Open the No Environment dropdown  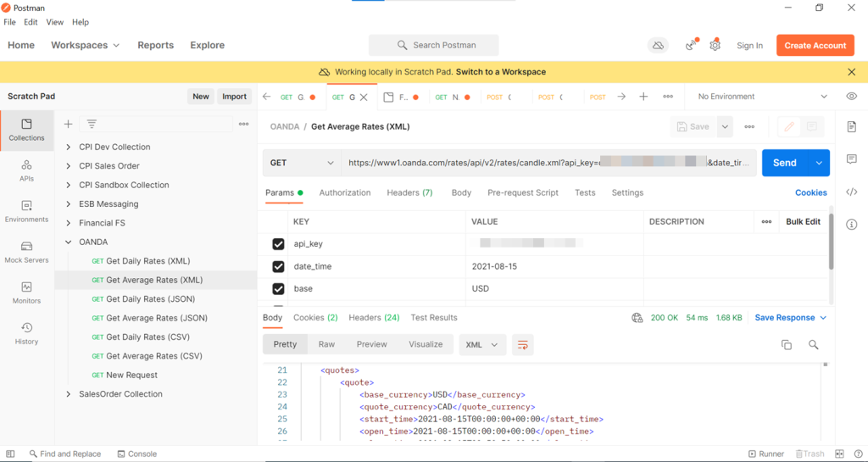[x=762, y=97]
